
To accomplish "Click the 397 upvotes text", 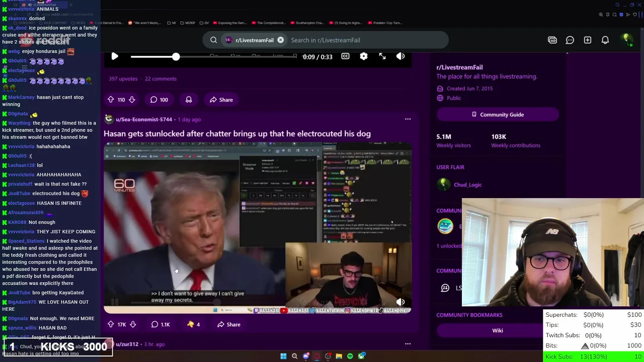I will (123, 78).
